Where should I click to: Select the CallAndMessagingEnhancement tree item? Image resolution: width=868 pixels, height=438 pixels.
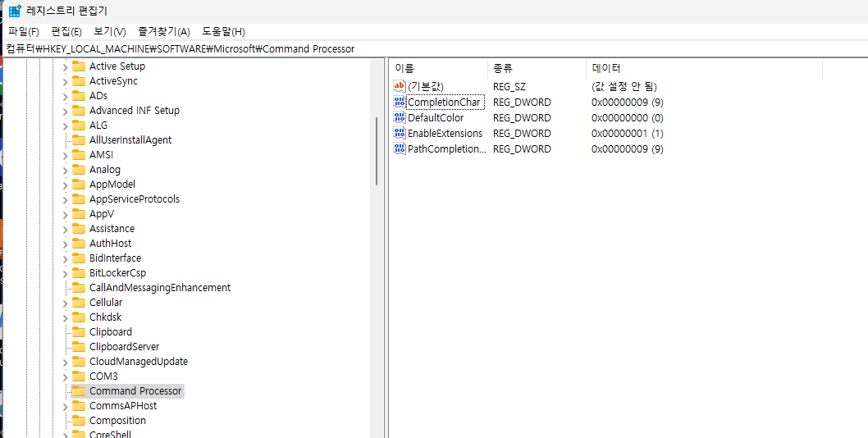pos(160,287)
